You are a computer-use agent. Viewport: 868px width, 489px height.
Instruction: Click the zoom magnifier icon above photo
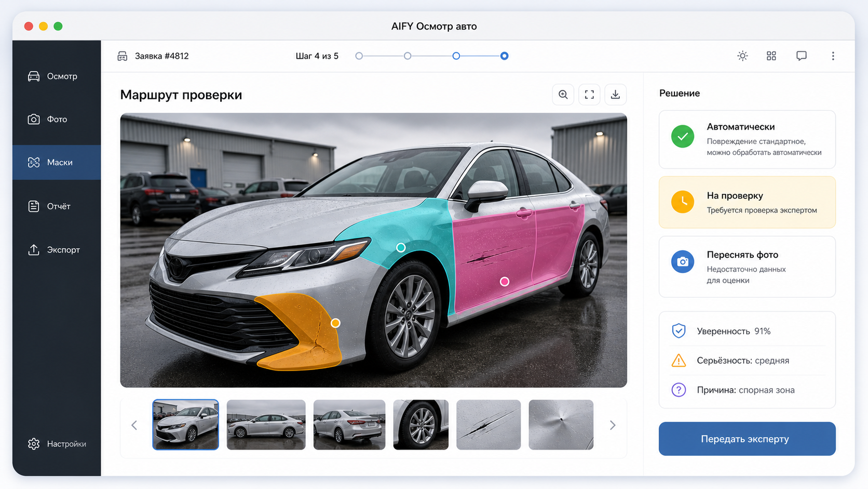click(563, 95)
